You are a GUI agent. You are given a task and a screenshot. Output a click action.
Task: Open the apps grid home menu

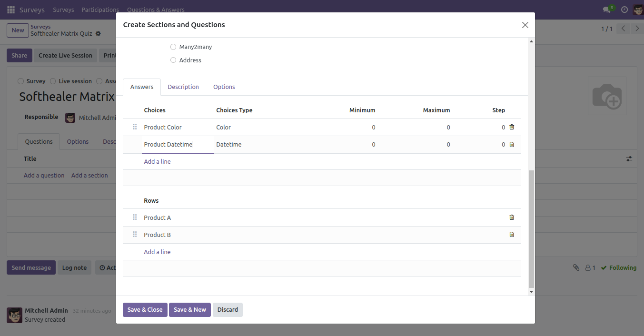[x=11, y=10]
